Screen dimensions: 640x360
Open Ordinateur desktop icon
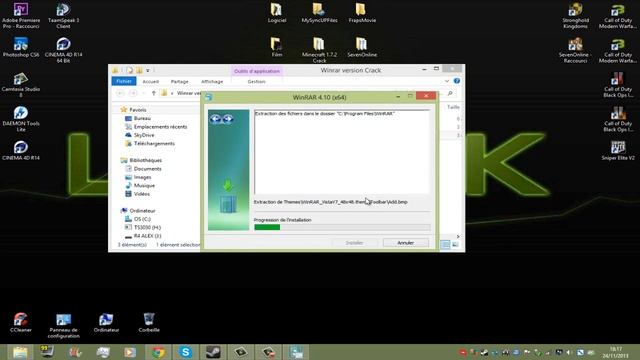tap(106, 322)
